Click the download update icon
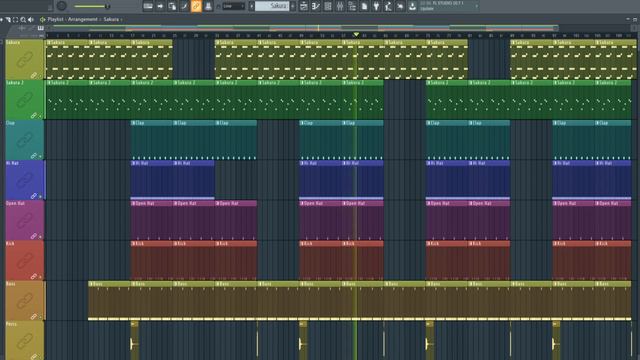The height and width of the screenshot is (360, 640). (412, 6)
